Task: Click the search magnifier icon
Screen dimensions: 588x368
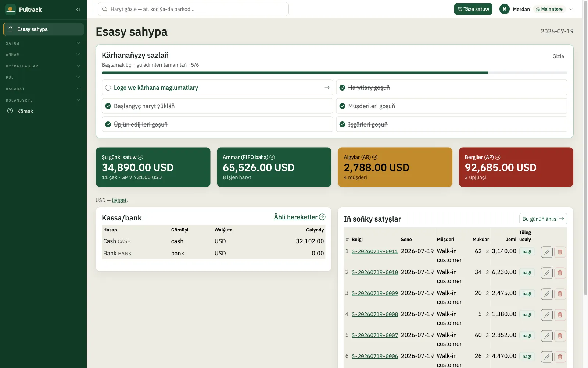Action: pyautogui.click(x=105, y=9)
